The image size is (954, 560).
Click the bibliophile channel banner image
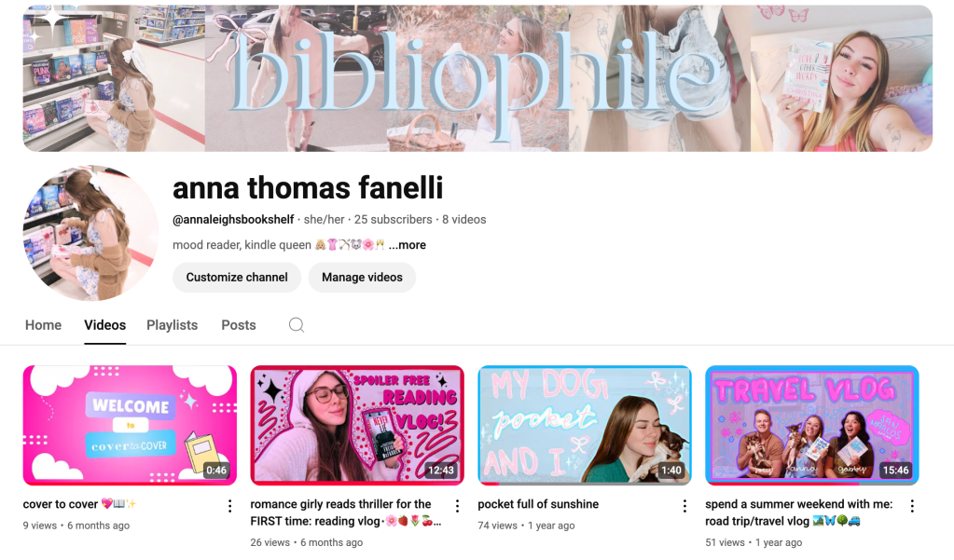(x=477, y=78)
